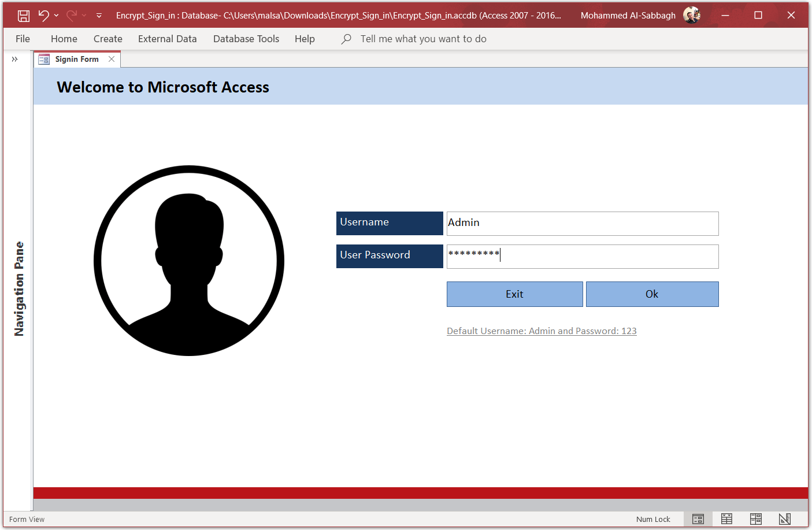
Task: Click the Username label
Action: 390,223
